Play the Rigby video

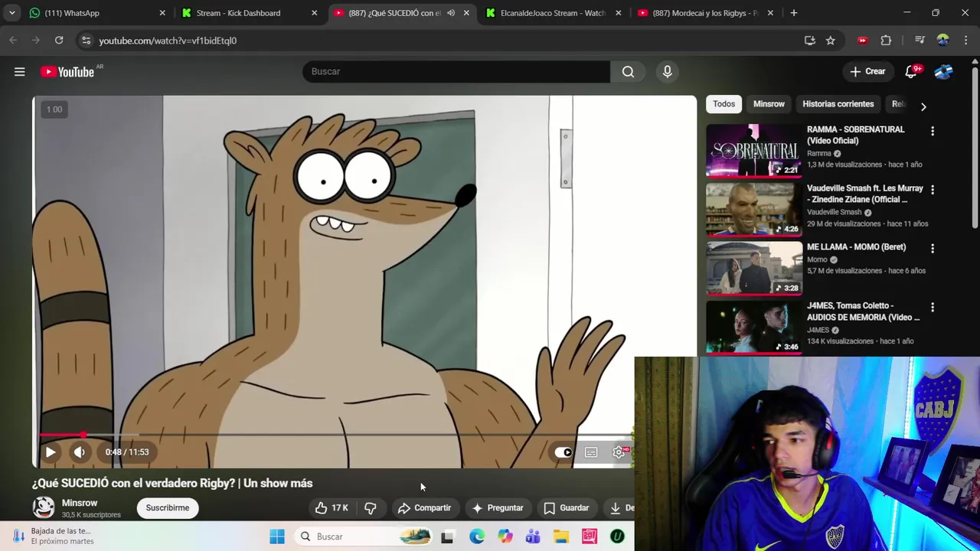click(x=51, y=452)
